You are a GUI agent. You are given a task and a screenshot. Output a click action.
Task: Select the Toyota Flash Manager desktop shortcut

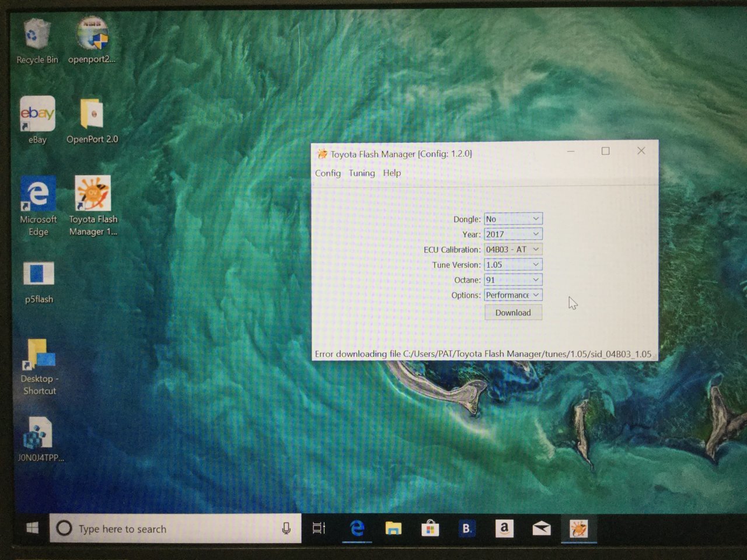tap(93, 206)
